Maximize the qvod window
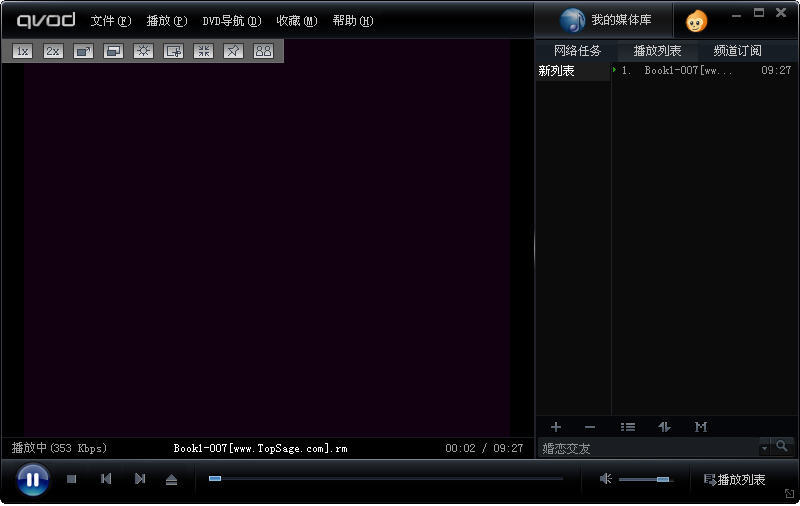The height and width of the screenshot is (506, 800). (759, 13)
